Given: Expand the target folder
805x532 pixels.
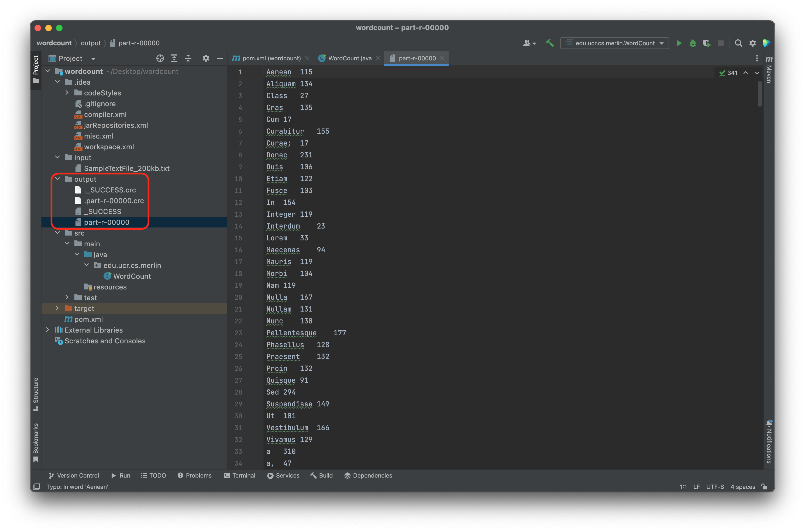Looking at the screenshot, I should (x=57, y=308).
